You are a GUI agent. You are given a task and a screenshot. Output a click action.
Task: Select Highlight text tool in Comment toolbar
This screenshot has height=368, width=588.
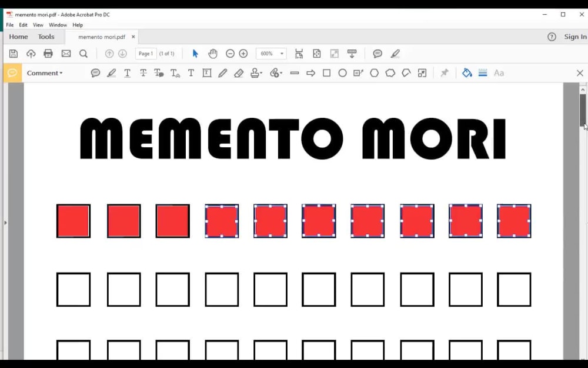pos(111,73)
